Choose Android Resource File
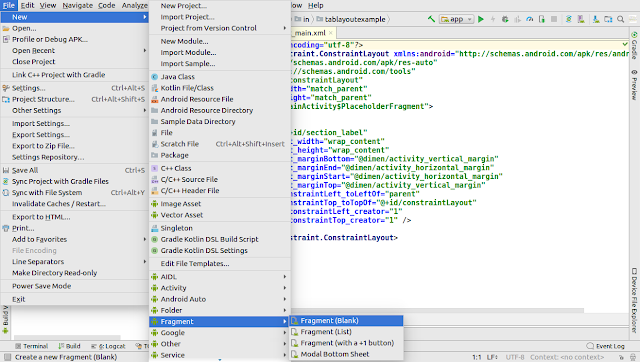 [220, 99]
